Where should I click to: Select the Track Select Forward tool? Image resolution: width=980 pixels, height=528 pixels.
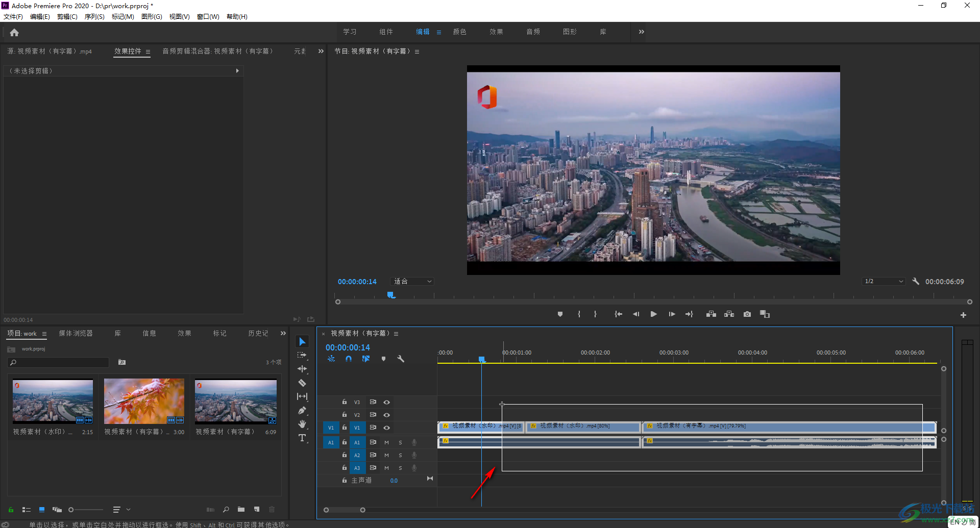click(x=302, y=355)
